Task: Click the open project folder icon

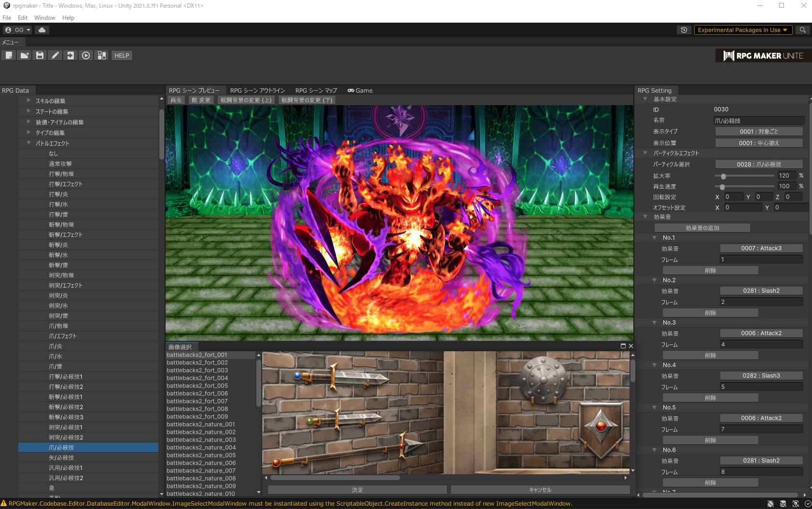Action: pos(24,55)
